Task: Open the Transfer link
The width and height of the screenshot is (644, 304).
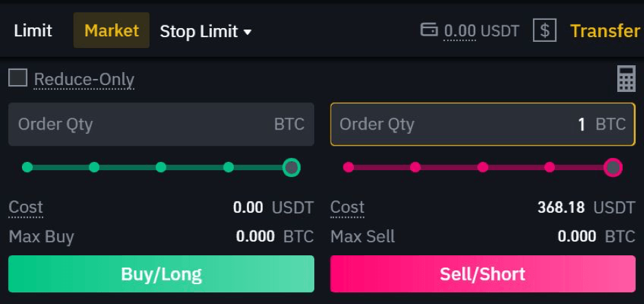Action: coord(606,31)
